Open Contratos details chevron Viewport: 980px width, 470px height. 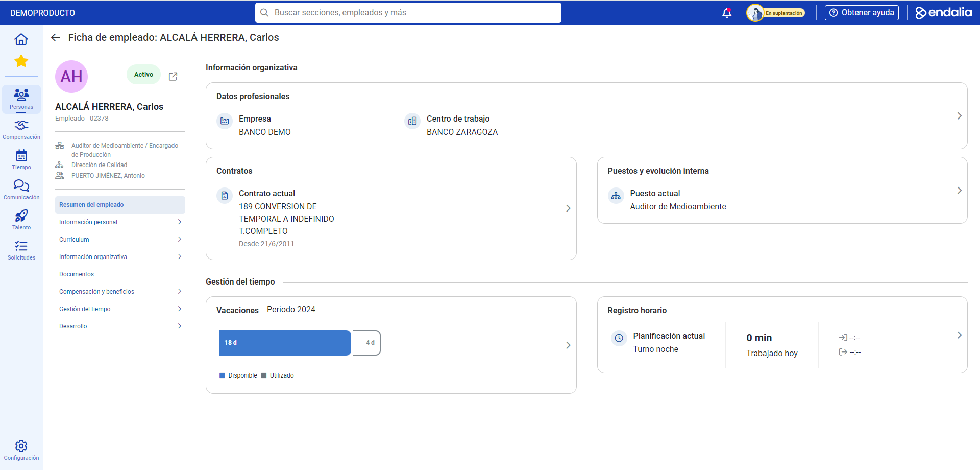[x=568, y=208]
